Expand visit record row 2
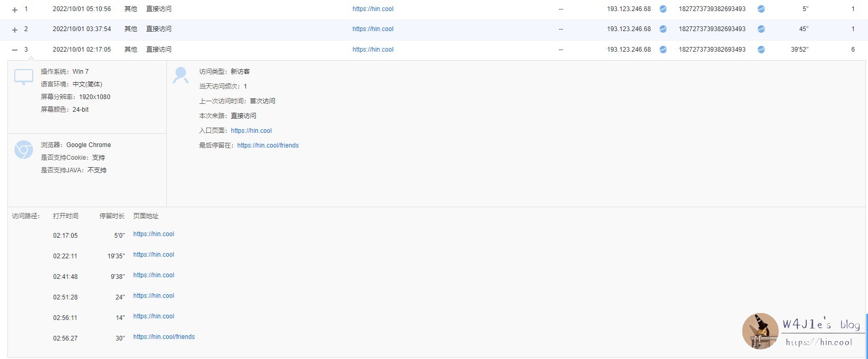This screenshot has height=359, width=868. coord(15,30)
